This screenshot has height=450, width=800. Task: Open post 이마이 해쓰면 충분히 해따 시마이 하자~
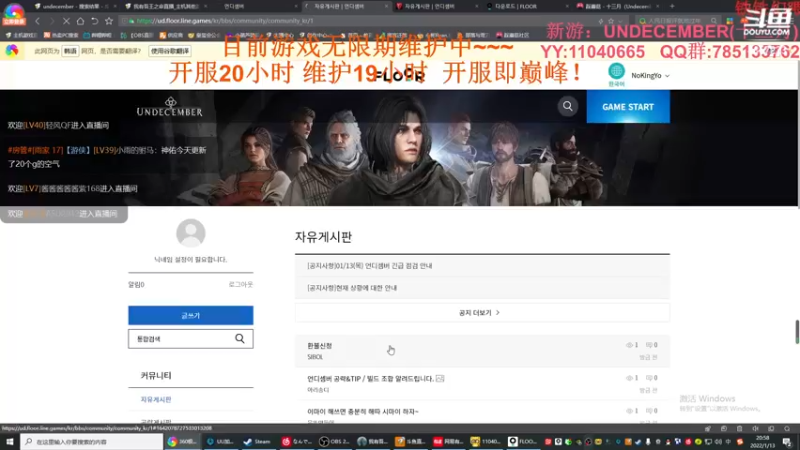363,411
